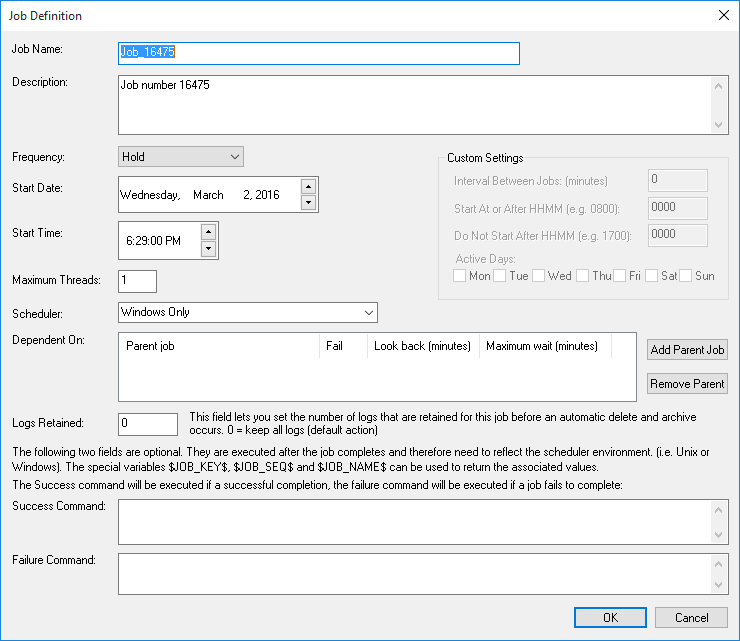Click inside the Success Command box
740x641 pixels.
coord(414,521)
